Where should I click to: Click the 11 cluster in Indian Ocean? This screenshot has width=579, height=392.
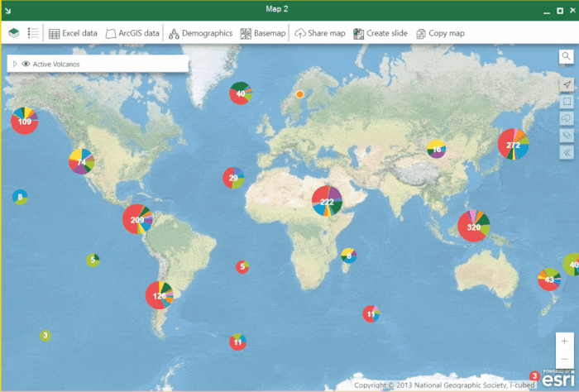[x=371, y=313]
